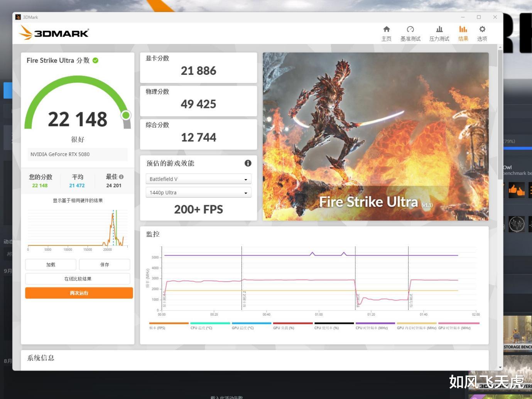Screen dimensions: 532x399
Task: Click the green checkmark beside Fire Strike Ultra 分数
Action: click(x=95, y=60)
